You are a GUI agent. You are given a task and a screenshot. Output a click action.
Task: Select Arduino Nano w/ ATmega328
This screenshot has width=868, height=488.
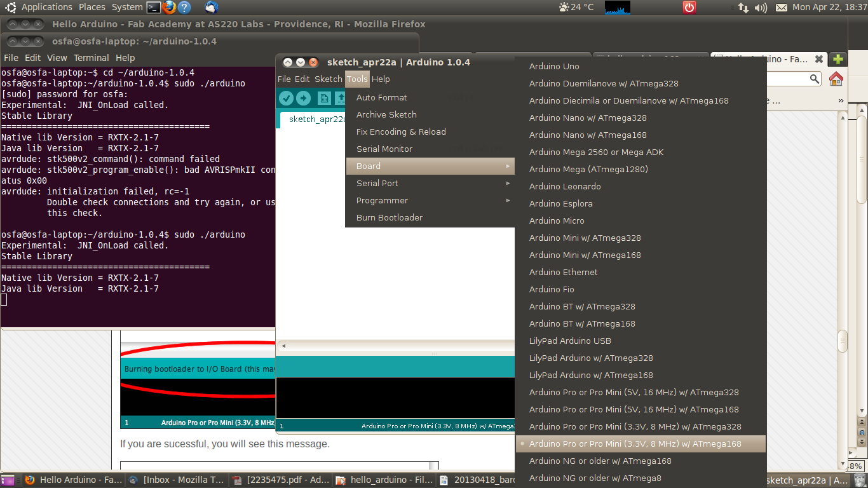pyautogui.click(x=641, y=118)
